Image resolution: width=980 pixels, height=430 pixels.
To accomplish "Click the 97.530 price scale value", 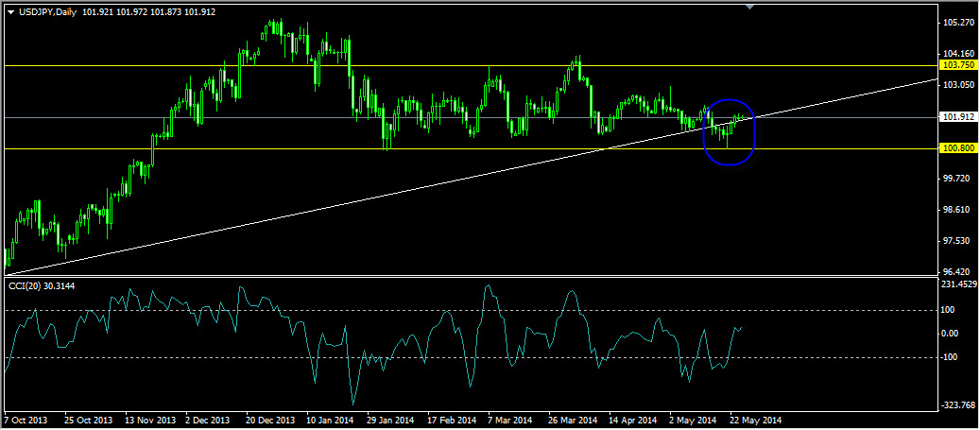I will click(957, 241).
